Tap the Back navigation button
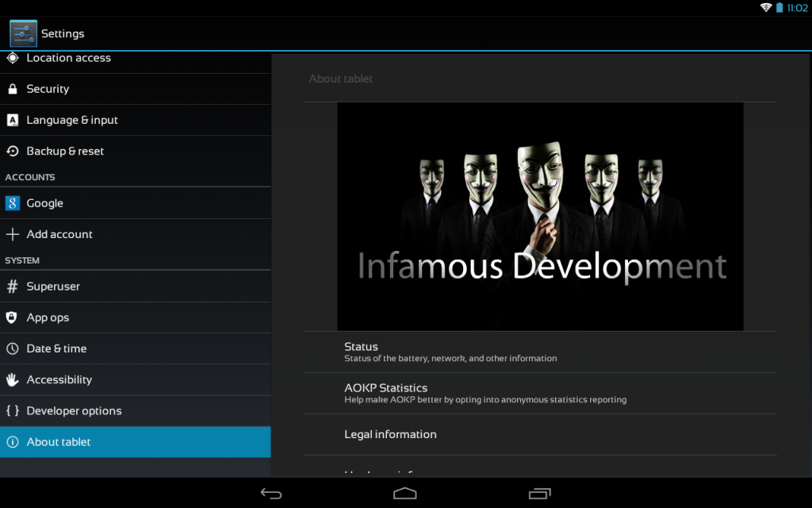The image size is (812, 508). (271, 494)
